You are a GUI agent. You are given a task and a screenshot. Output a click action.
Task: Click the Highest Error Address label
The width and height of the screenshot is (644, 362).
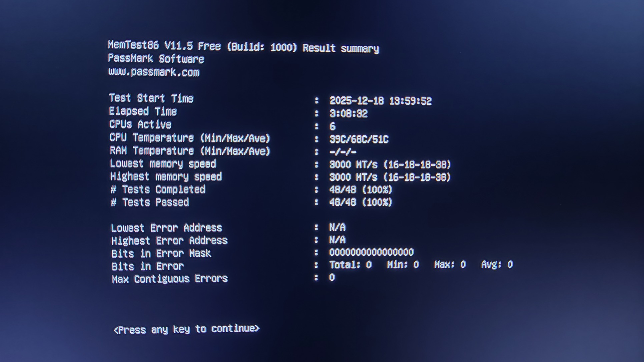169,240
